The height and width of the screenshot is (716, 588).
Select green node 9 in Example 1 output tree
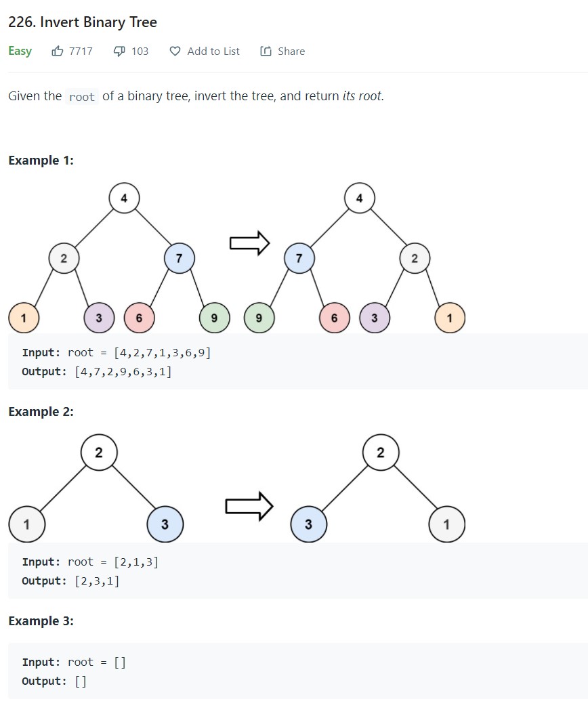pos(259,318)
